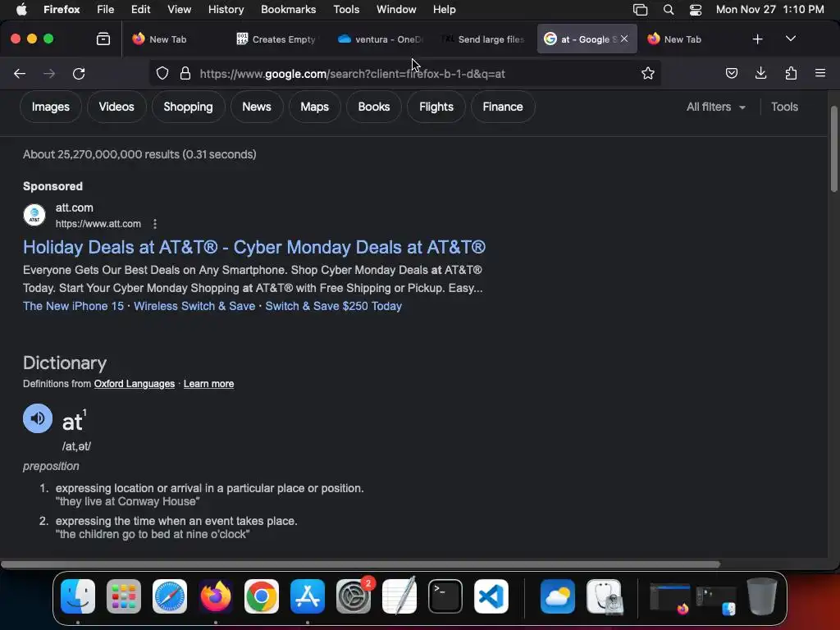
Task: Filter results by News
Action: pyautogui.click(x=257, y=107)
